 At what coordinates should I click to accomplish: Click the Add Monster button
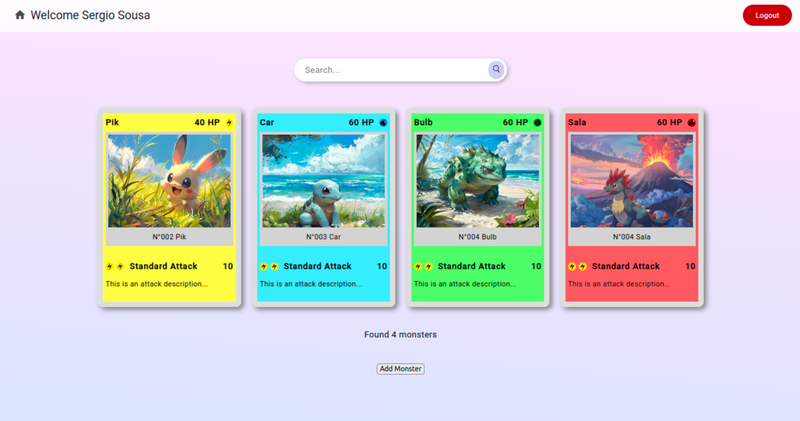point(400,369)
